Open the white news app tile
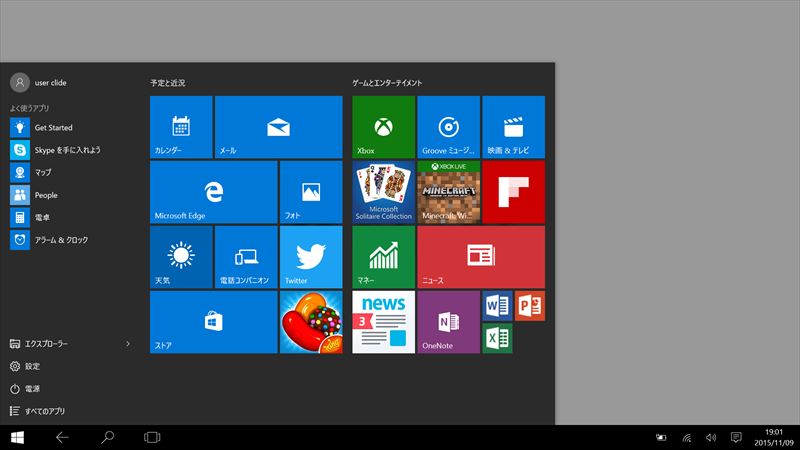Screen dimensions: 800x450 384,322
